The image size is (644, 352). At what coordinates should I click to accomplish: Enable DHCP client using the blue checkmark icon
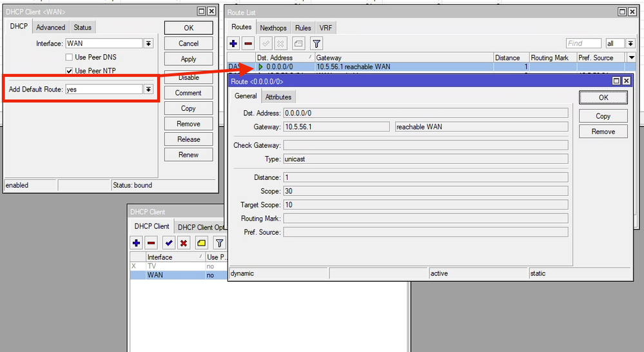(x=168, y=243)
